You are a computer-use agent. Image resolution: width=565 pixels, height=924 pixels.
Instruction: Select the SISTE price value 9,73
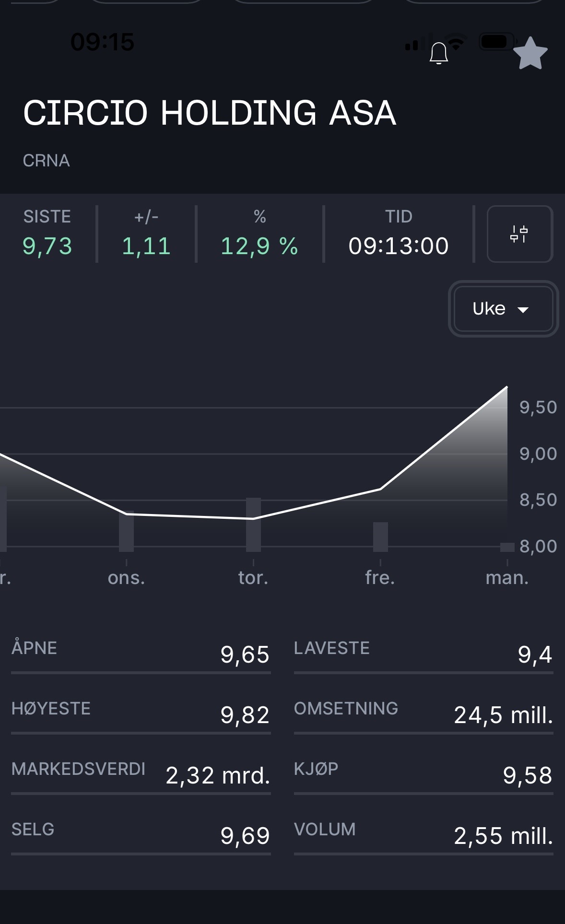(47, 246)
